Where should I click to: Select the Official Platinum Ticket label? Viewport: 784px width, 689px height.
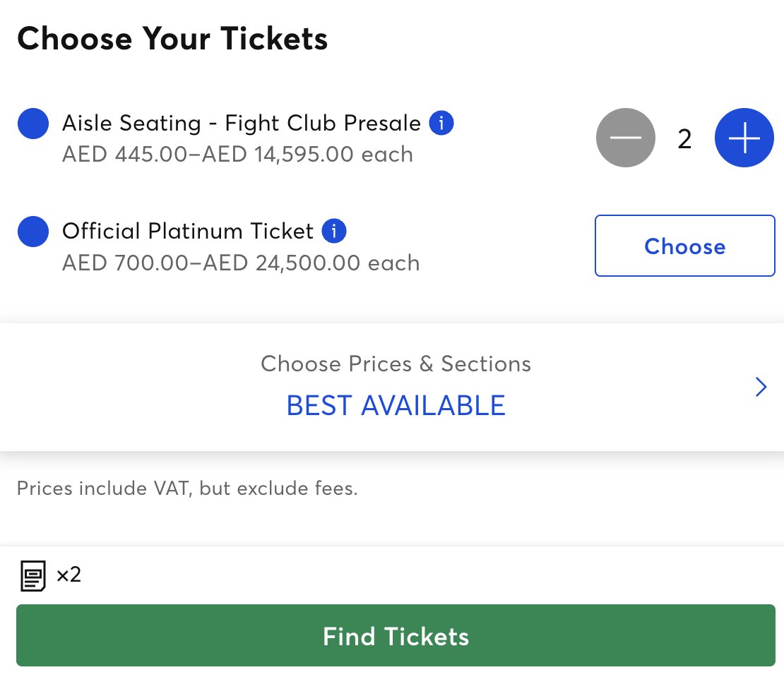click(x=188, y=231)
